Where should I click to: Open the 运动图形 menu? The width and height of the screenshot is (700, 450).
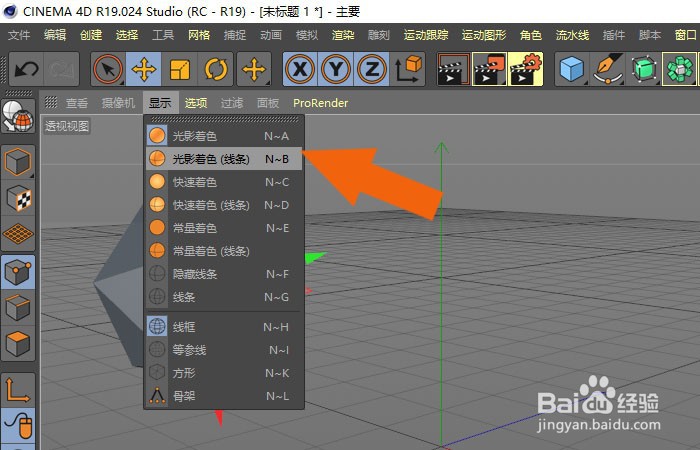(484, 35)
